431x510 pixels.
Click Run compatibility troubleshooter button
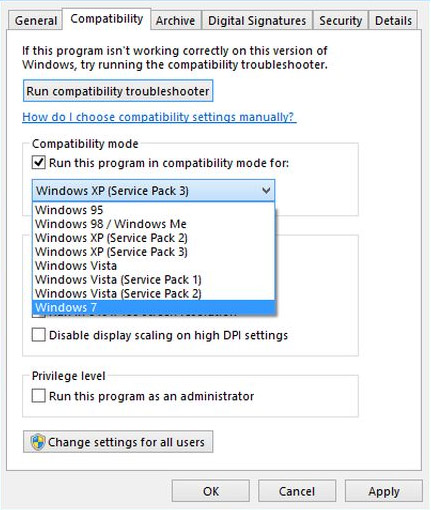118,91
